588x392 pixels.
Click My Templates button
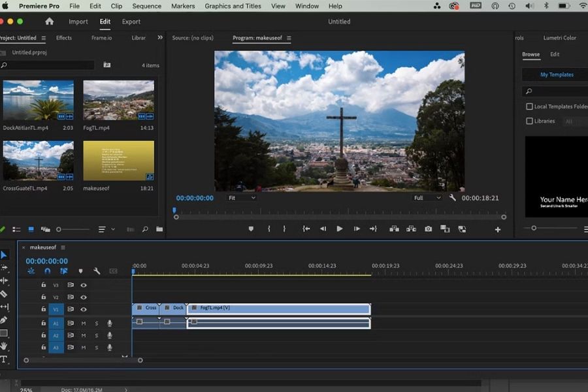[x=557, y=74]
